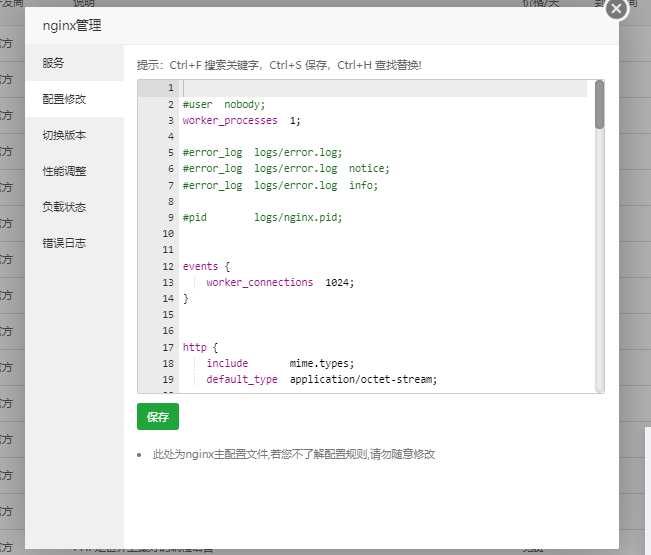The image size is (651, 555).
Task: Click 'application/octet-stream;' value
Action: pos(363,379)
